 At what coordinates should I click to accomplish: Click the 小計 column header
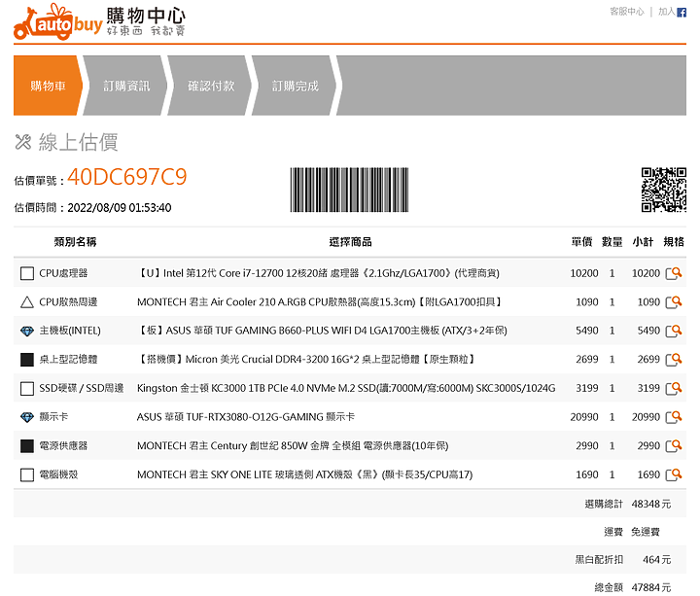click(643, 241)
